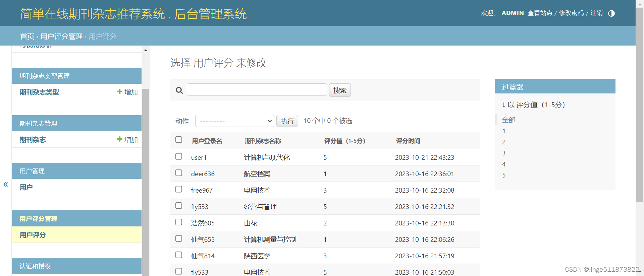This screenshot has height=276, width=644.
Task: Sort by 评分时间 column header
Action: 408,141
